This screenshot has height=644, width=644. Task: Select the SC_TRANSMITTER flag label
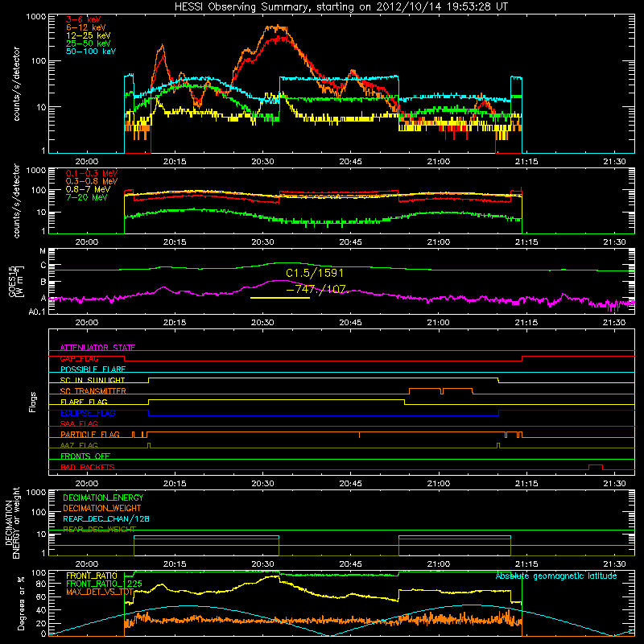93,391
